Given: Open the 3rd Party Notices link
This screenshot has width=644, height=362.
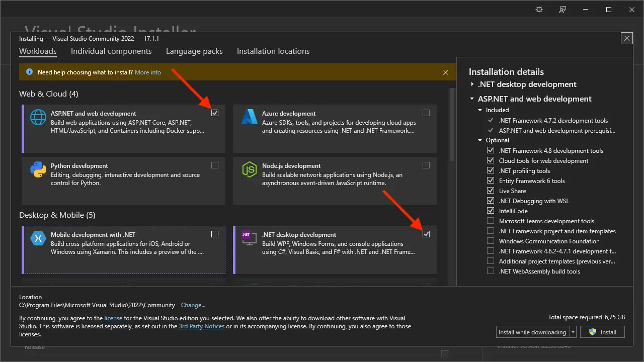Looking at the screenshot, I should (202, 326).
